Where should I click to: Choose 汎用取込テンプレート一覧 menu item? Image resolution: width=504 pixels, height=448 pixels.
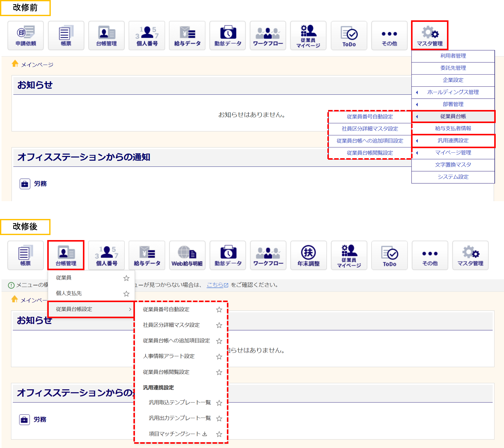coord(180,403)
